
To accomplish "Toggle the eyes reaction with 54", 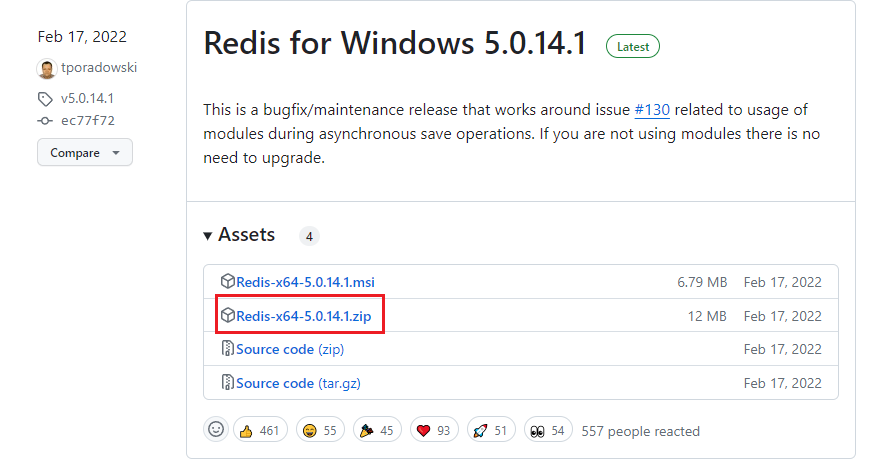I will coord(548,431).
